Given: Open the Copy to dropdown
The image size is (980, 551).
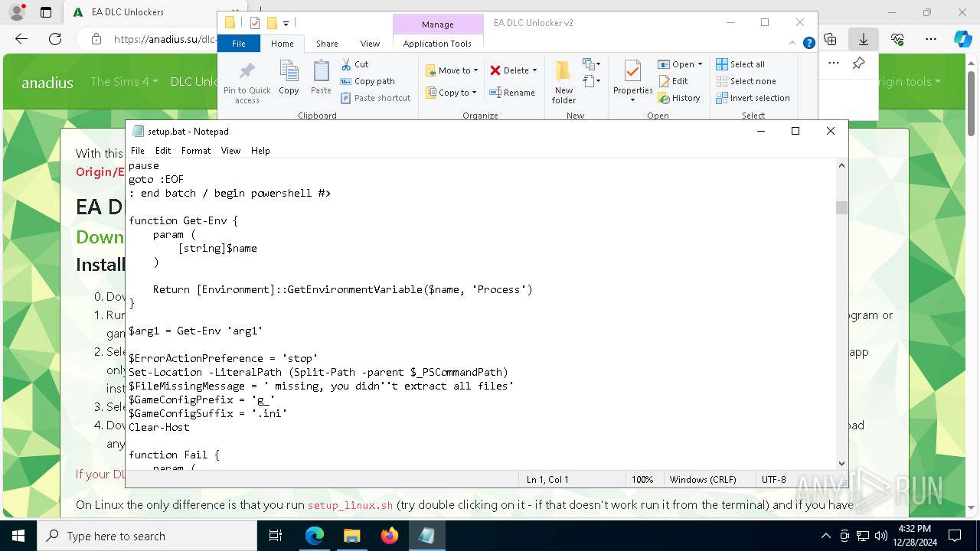Looking at the screenshot, I should (451, 93).
